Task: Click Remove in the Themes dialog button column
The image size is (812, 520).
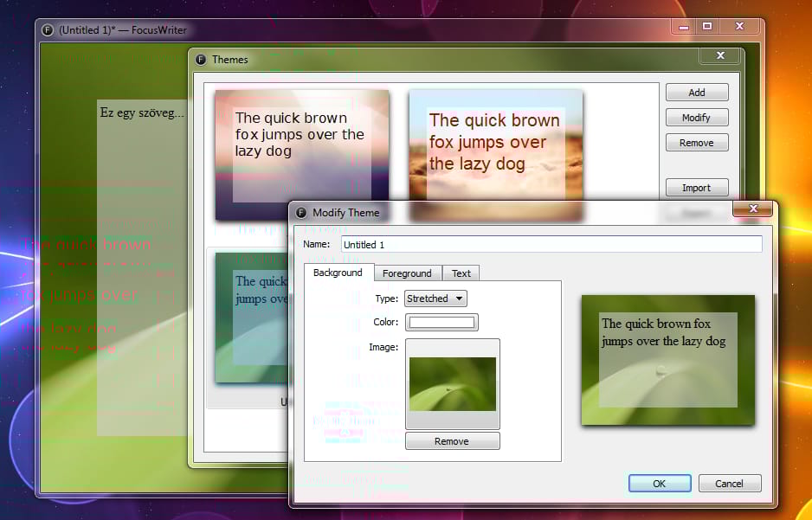Action: [697, 143]
